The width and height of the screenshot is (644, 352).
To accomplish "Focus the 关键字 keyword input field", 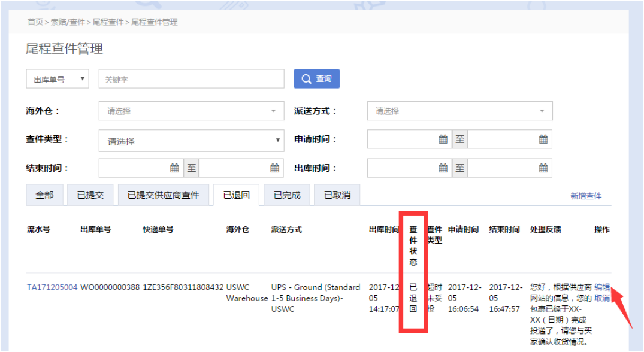I will click(x=191, y=79).
